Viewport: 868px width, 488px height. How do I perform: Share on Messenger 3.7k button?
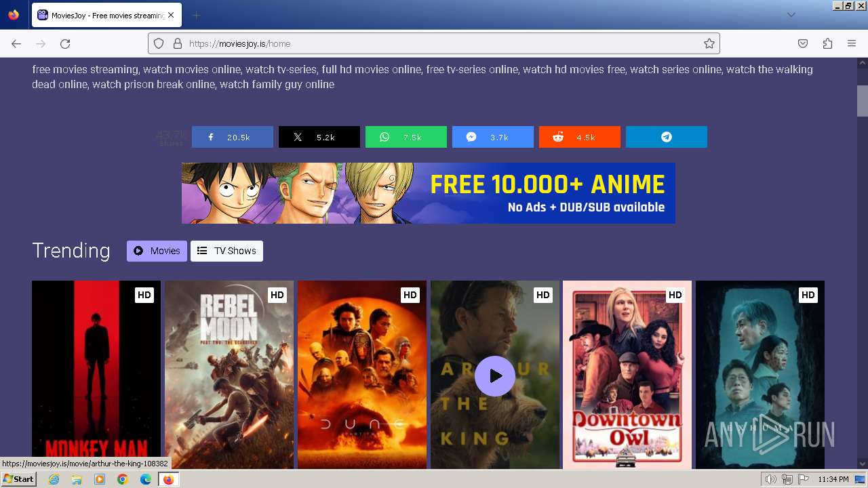tap(493, 137)
